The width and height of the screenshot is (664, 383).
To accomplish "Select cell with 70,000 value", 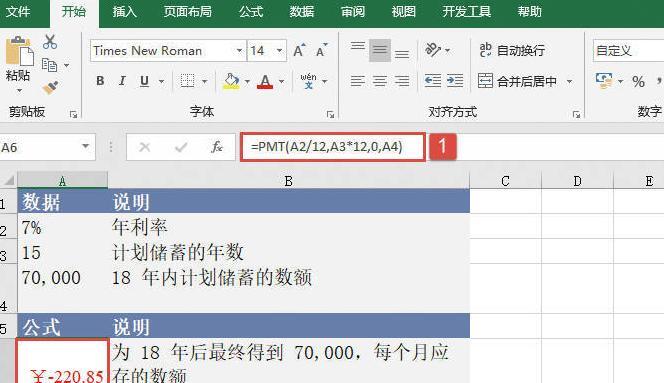I will pos(62,289).
